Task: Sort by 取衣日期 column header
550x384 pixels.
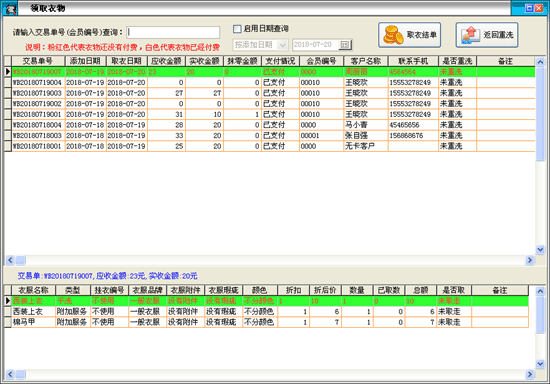Action: [127, 61]
